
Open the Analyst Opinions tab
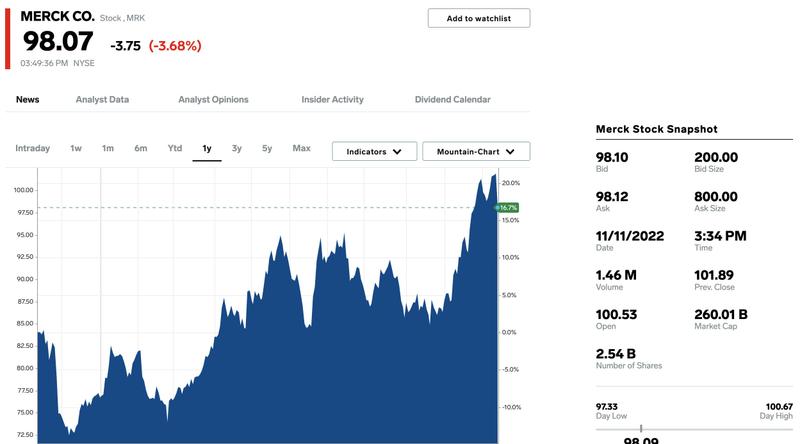213,100
